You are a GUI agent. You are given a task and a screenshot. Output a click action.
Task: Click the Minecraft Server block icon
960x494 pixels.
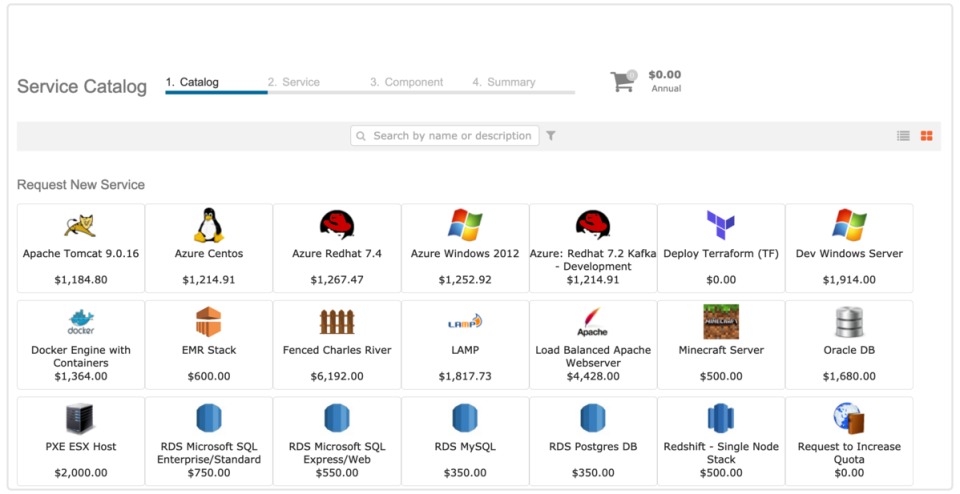pyautogui.click(x=721, y=321)
